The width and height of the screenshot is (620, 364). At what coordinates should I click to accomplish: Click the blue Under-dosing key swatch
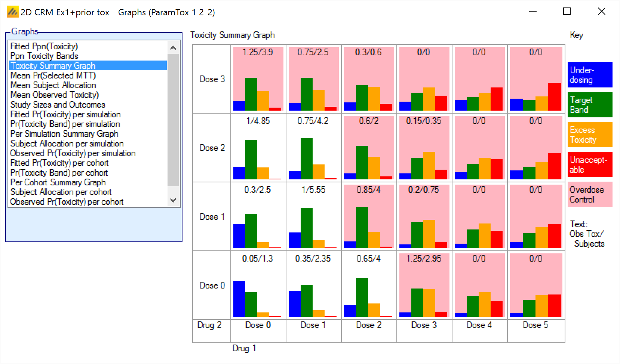click(x=590, y=75)
